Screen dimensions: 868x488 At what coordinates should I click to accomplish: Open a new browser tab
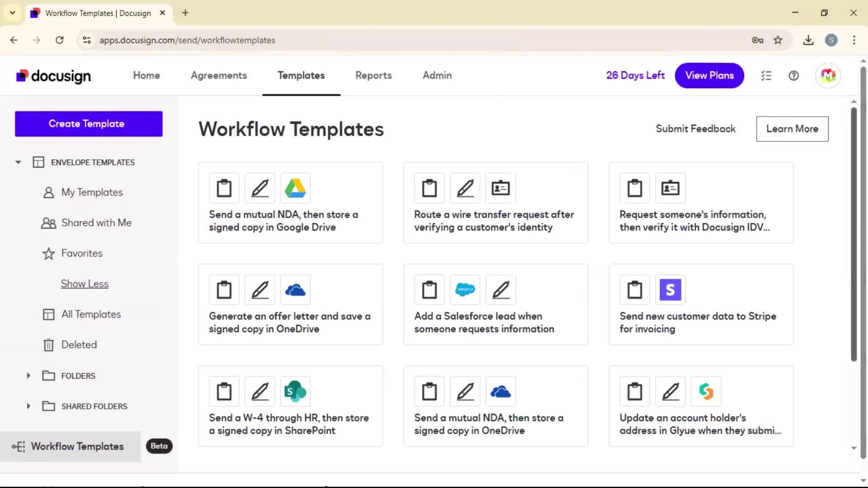[185, 13]
